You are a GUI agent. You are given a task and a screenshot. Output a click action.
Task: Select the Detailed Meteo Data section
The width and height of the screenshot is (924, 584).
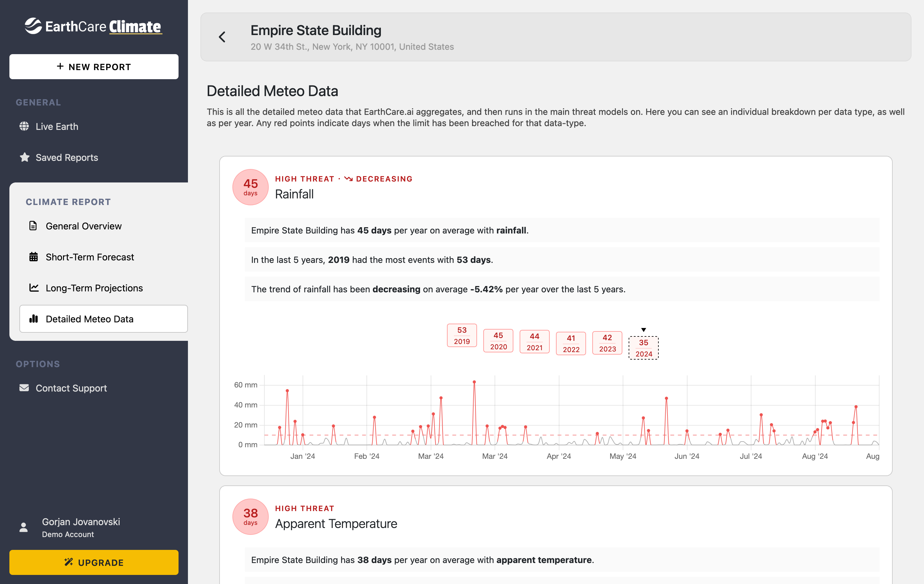coord(104,319)
